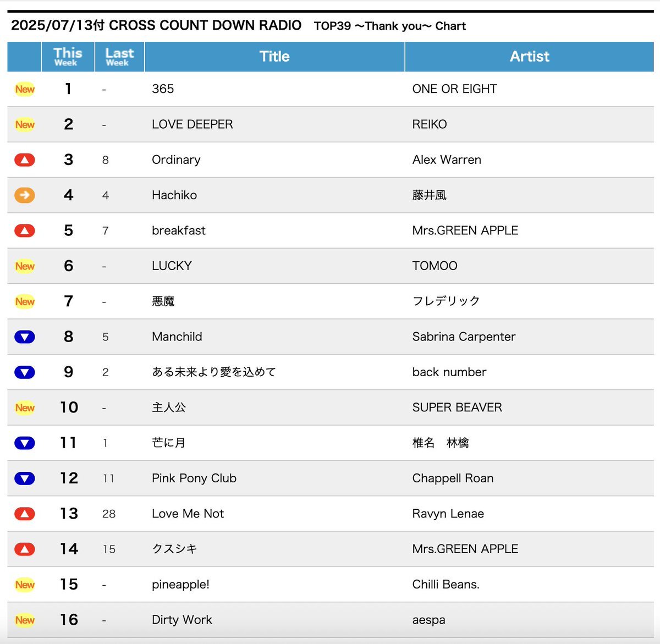Click artist Chilli Beans.

click(x=446, y=585)
